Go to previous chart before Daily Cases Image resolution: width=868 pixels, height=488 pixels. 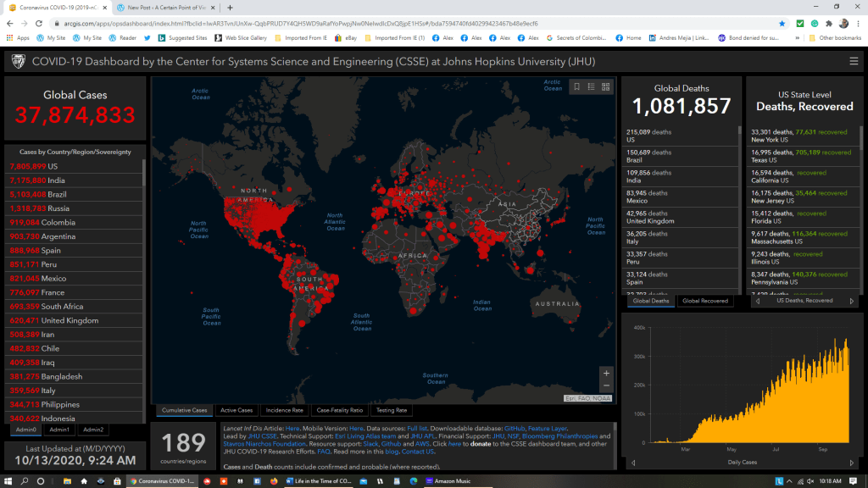point(635,463)
